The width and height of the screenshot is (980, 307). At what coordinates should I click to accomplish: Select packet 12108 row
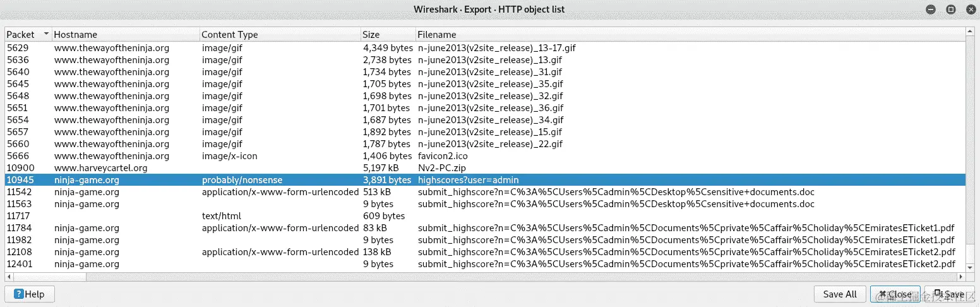(x=486, y=252)
